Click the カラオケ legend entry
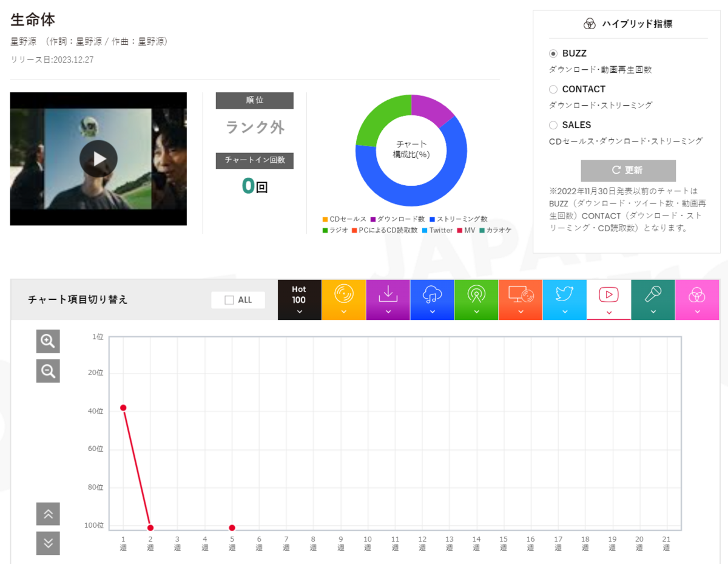Screen dimensions: 728x564 (495, 230)
